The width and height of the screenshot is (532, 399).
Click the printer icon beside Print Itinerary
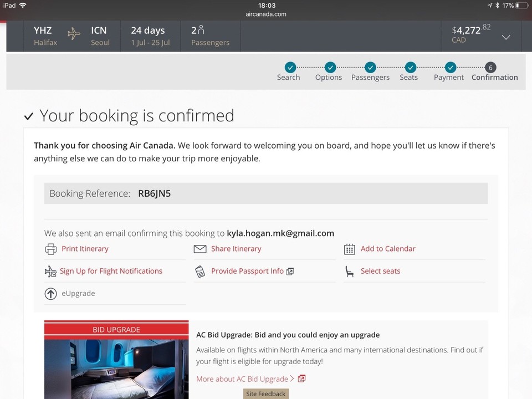pos(51,249)
